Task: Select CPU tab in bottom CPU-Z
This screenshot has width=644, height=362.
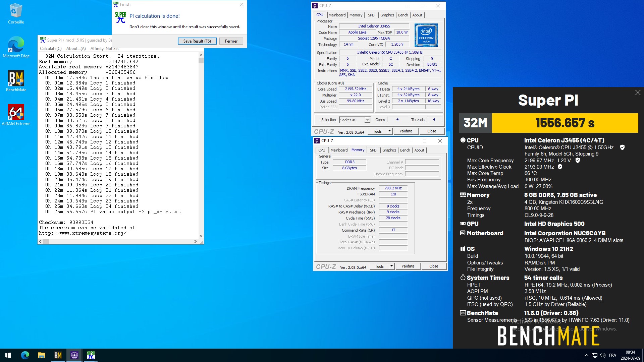Action: click(x=322, y=150)
